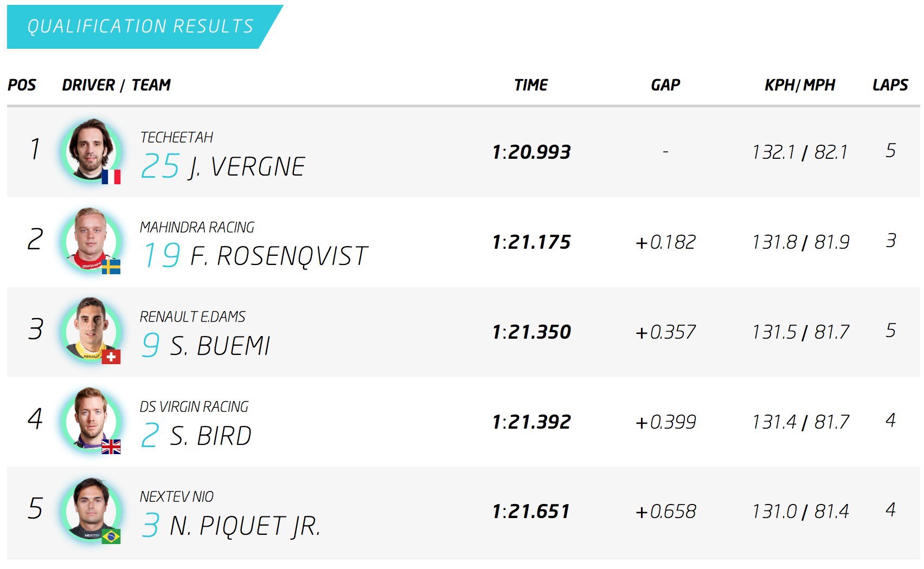This screenshot has height=569, width=924.
Task: Click F. Rosenqvist's driver portrait
Action: click(90, 240)
